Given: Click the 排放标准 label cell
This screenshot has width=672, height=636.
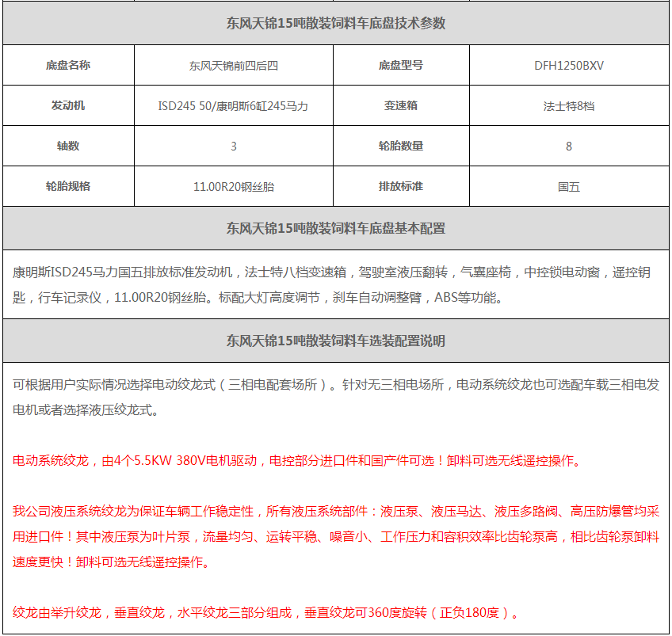Looking at the screenshot, I should 401,186.
